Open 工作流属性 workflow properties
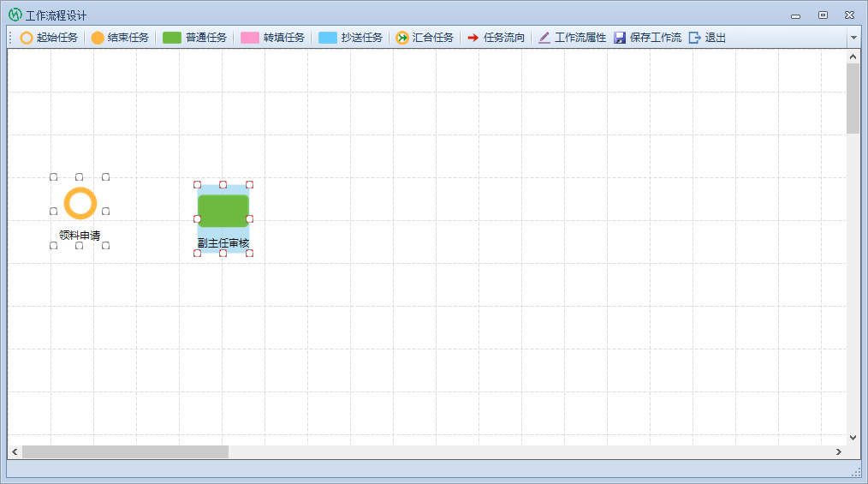This screenshot has width=868, height=484. pyautogui.click(x=572, y=38)
